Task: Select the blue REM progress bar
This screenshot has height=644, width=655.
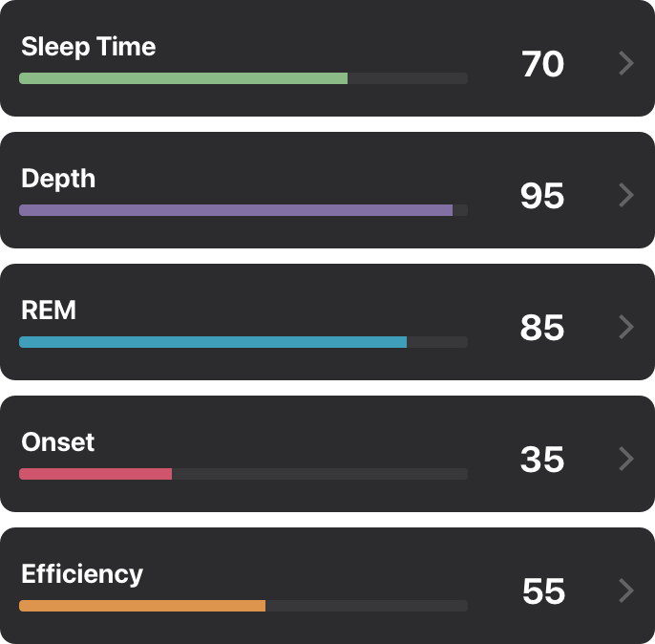Action: point(213,342)
